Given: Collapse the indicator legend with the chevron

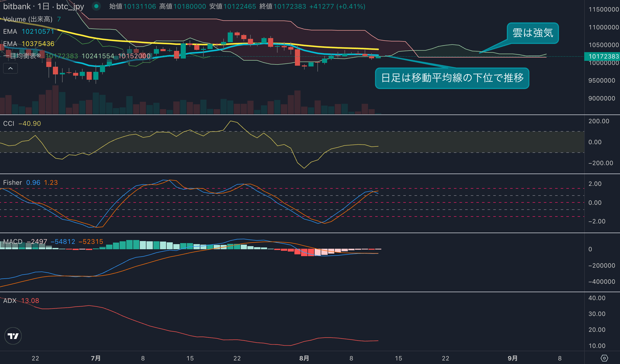Looking at the screenshot, I should pyautogui.click(x=10, y=68).
